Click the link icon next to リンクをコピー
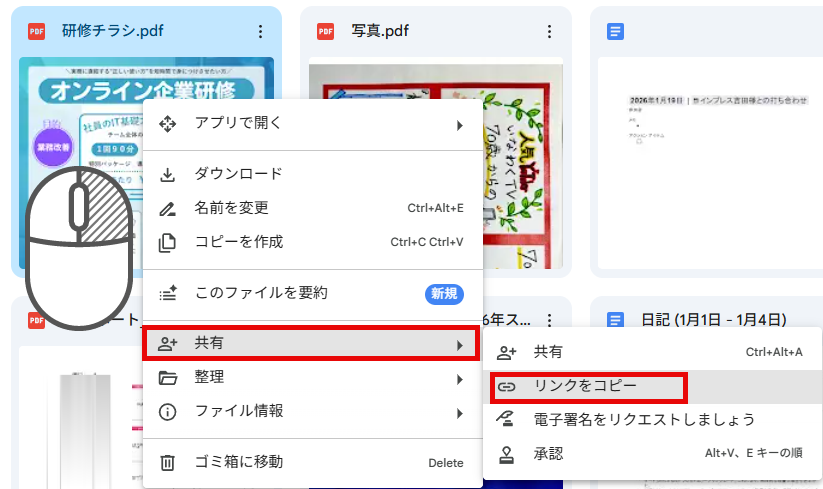Image resolution: width=823 pixels, height=489 pixels. [x=507, y=386]
